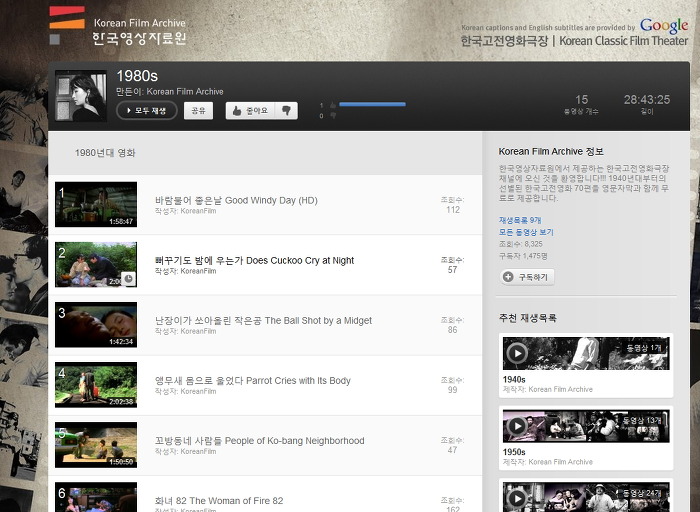Click the thumbs-down dislike icon
Image resolution: width=700 pixels, height=512 pixels.
(x=286, y=111)
